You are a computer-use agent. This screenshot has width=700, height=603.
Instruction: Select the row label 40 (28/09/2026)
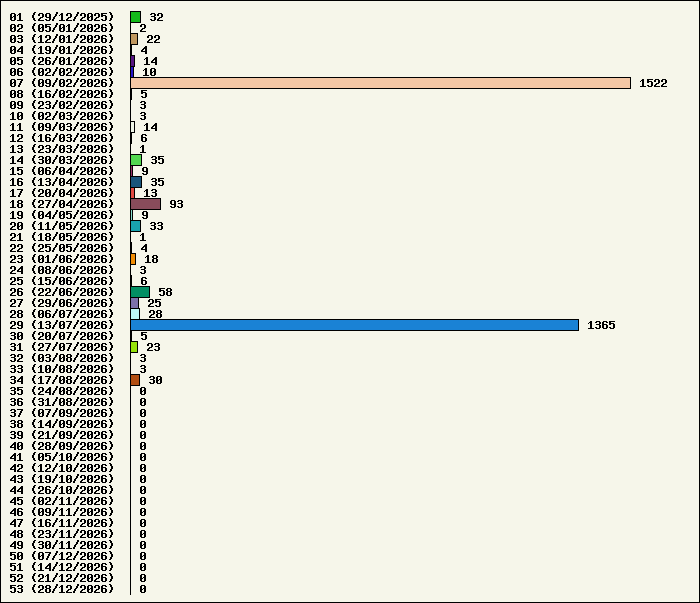62,446
